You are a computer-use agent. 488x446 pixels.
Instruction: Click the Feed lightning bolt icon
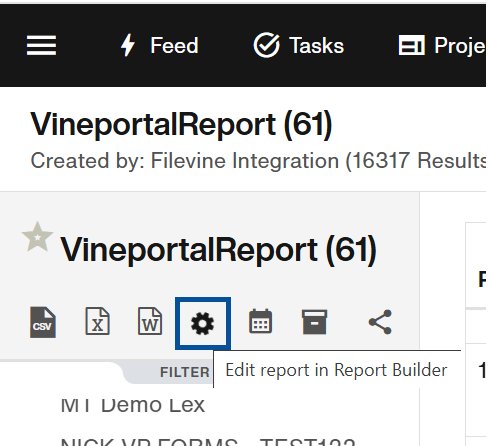point(128,45)
